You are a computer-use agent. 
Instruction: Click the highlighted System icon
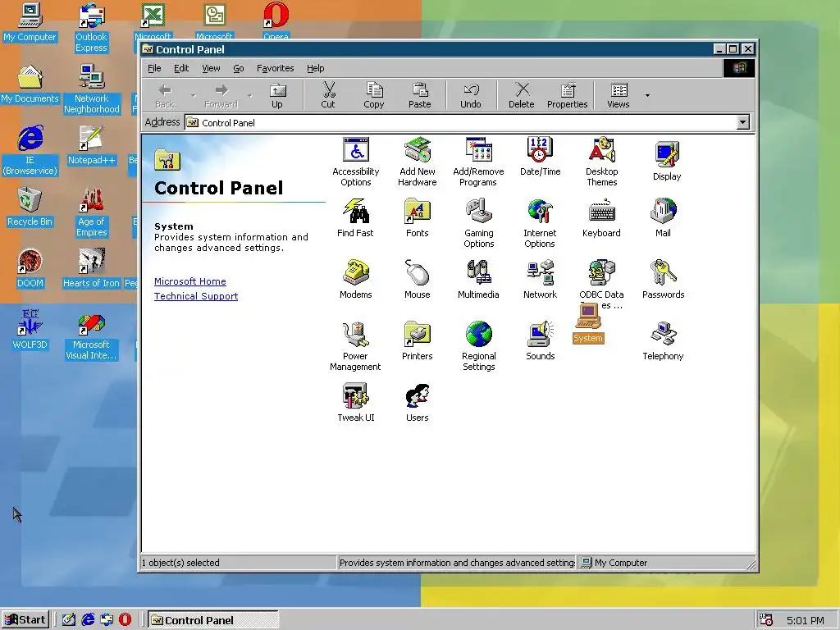pyautogui.click(x=588, y=324)
